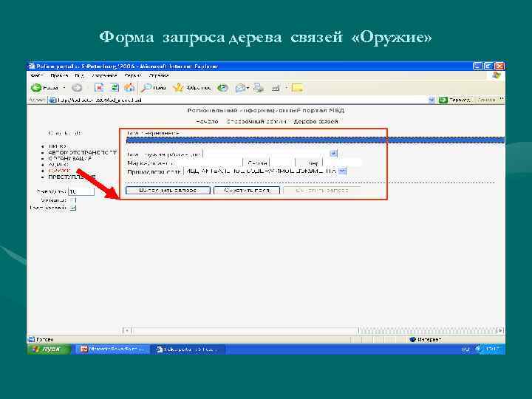The width and height of the screenshot is (532, 399).
Task: Select ПРЕСТУПЛЕНИЕ in the object list
Action: pos(72,177)
